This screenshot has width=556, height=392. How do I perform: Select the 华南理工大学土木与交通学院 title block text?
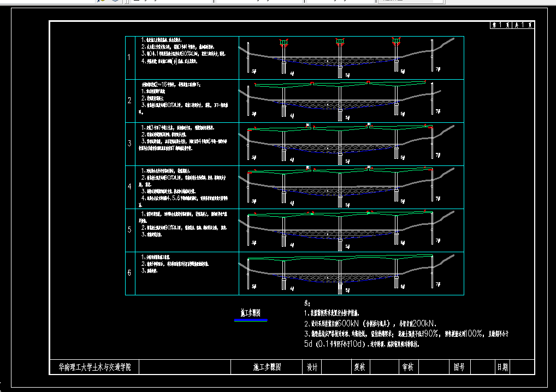[94, 367]
